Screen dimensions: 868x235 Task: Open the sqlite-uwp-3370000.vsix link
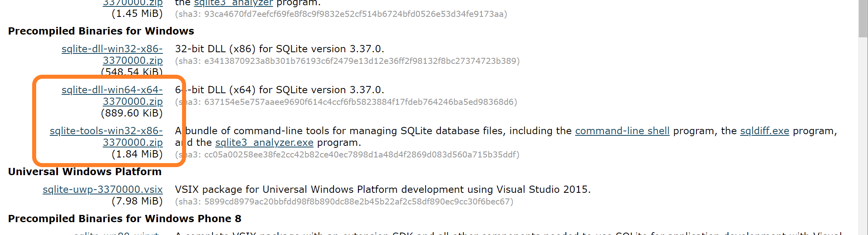point(103,189)
